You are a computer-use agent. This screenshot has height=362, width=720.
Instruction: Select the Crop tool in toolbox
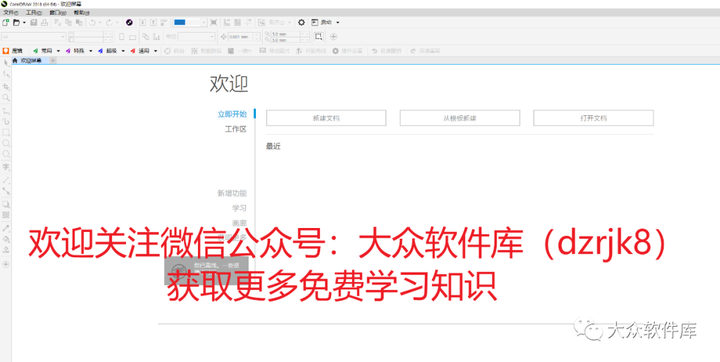pos(6,86)
